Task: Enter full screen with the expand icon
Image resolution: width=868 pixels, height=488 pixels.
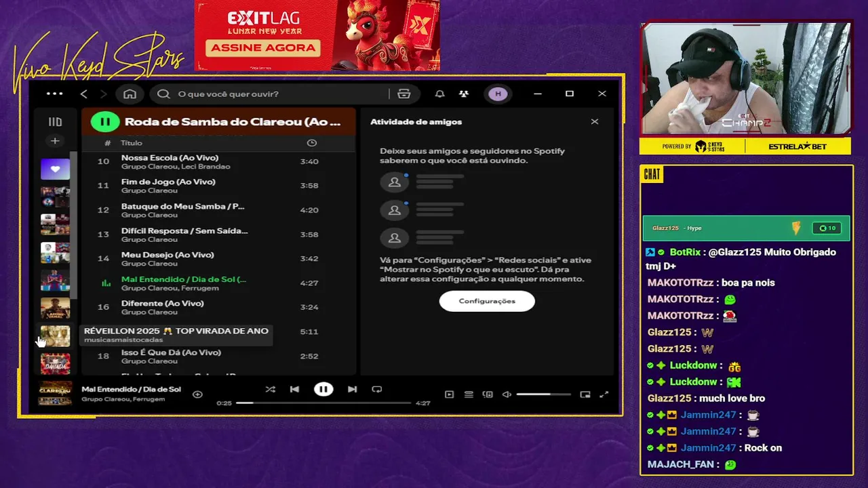Action: pos(604,394)
